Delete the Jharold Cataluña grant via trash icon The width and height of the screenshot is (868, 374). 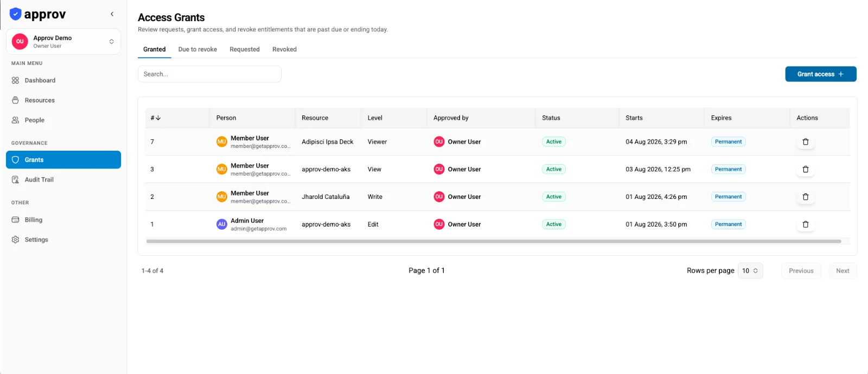(806, 197)
